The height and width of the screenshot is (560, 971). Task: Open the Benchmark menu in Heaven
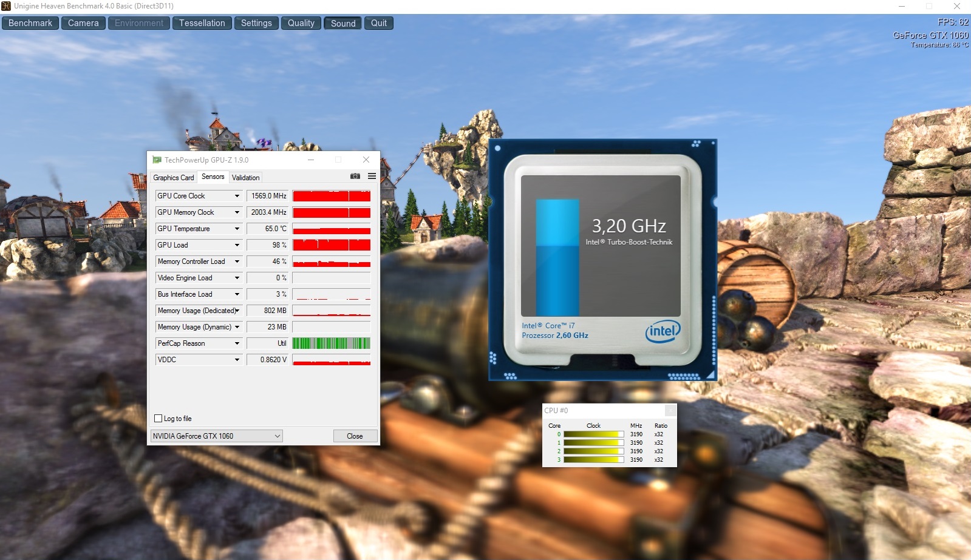30,23
